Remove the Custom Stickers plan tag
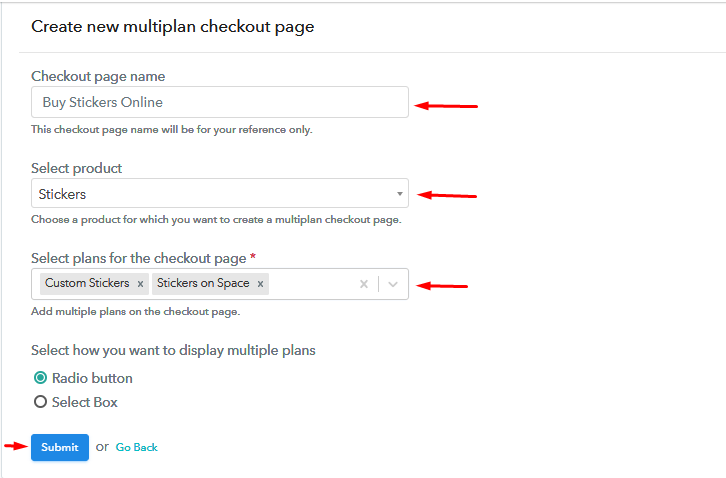The width and height of the screenshot is (726, 478). click(x=140, y=284)
